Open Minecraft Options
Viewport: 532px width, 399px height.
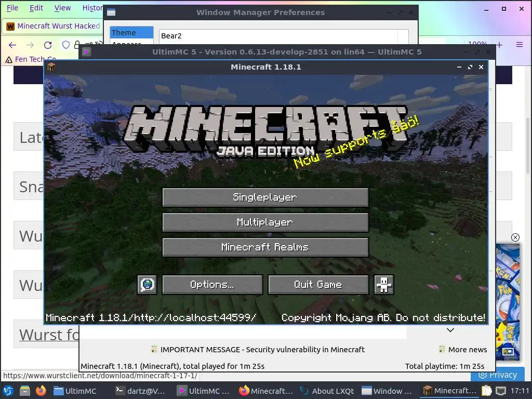(212, 284)
